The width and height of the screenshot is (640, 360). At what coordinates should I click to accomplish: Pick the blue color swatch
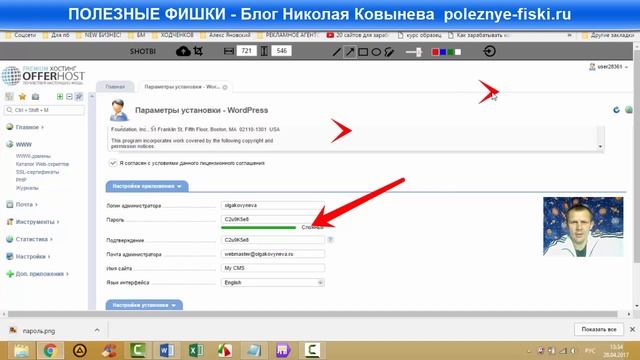[x=442, y=52]
